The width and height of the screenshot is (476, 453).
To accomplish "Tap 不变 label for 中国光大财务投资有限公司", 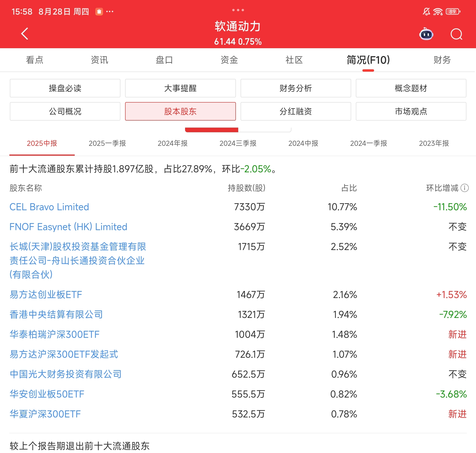I will coord(457,374).
